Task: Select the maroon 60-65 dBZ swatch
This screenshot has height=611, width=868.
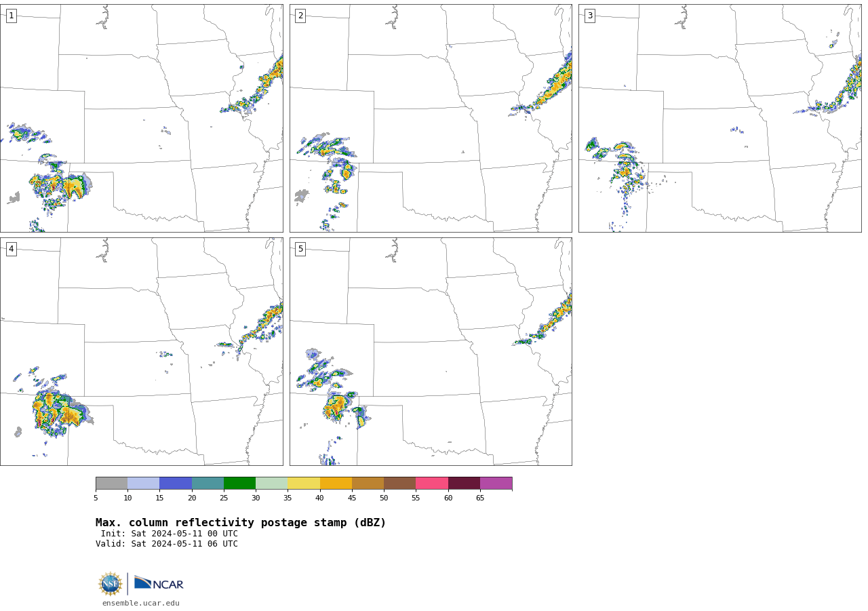Action: click(x=464, y=484)
